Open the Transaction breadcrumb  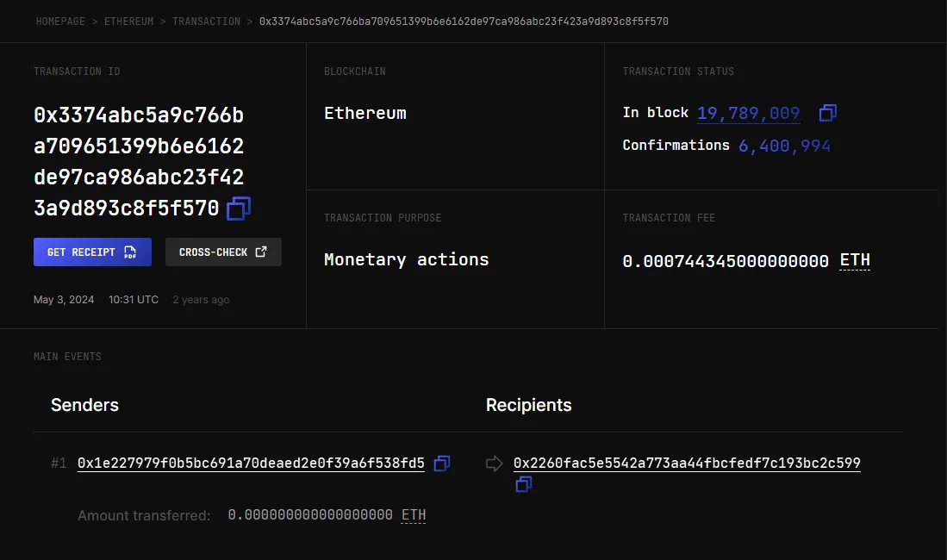point(206,22)
